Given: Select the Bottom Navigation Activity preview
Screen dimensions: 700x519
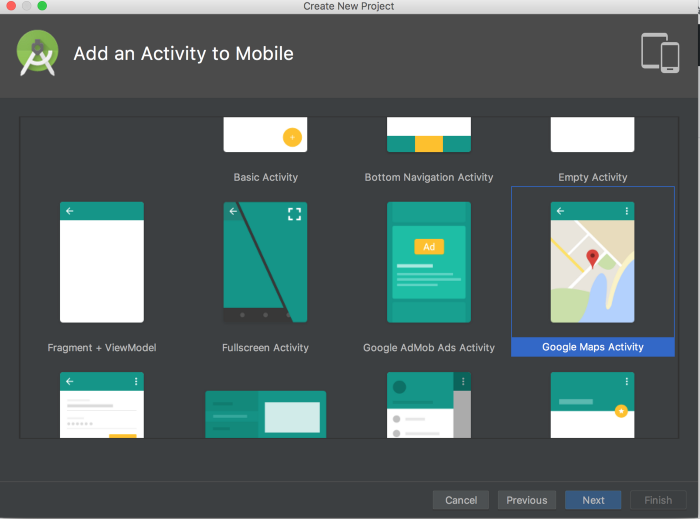Looking at the screenshot, I should click(428, 135).
